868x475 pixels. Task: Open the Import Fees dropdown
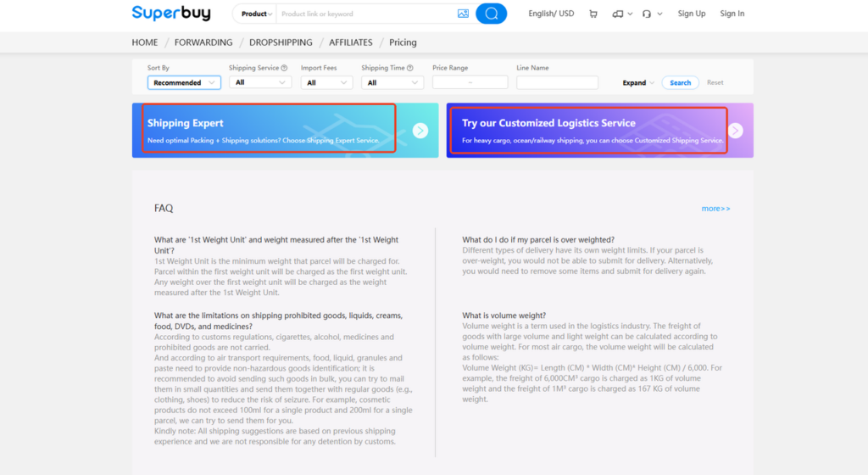327,83
